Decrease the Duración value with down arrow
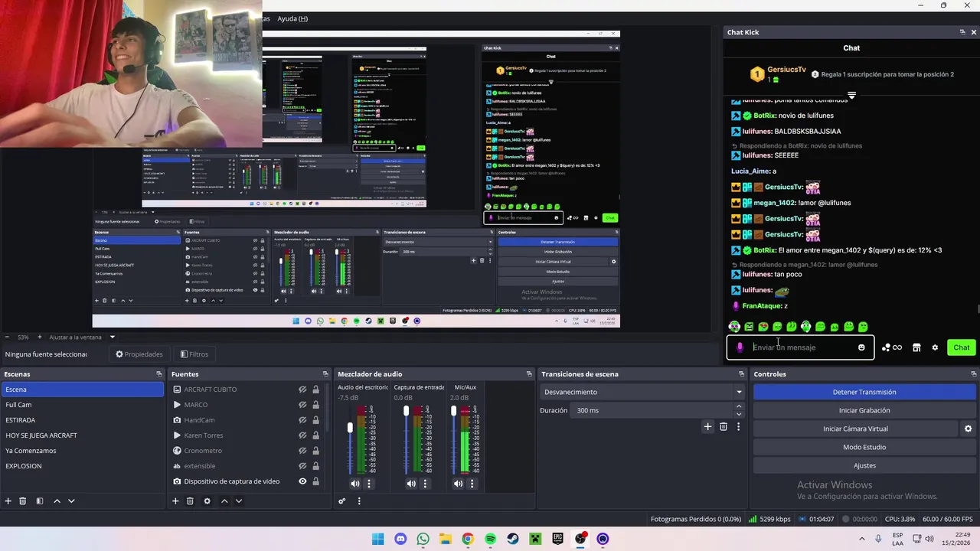The width and height of the screenshot is (980, 551). 738,414
